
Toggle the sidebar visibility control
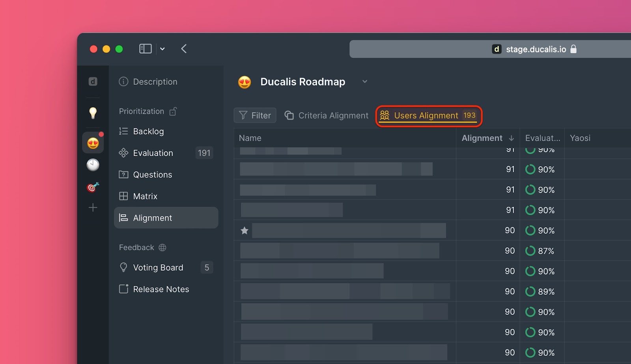click(145, 48)
